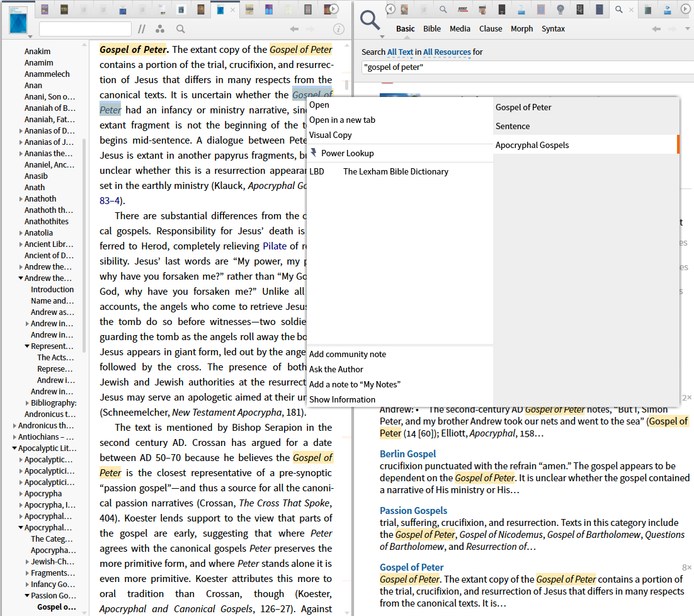Select the bold Gospel o… contents entry
The image size is (694, 616).
57,607
